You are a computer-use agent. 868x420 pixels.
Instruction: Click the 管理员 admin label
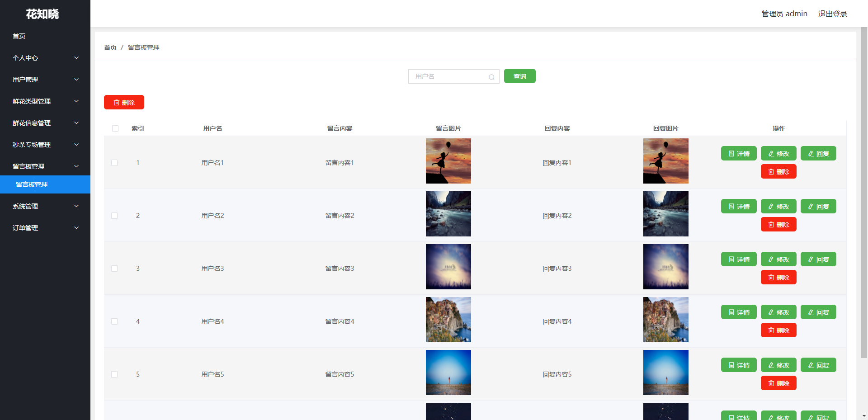tap(784, 14)
